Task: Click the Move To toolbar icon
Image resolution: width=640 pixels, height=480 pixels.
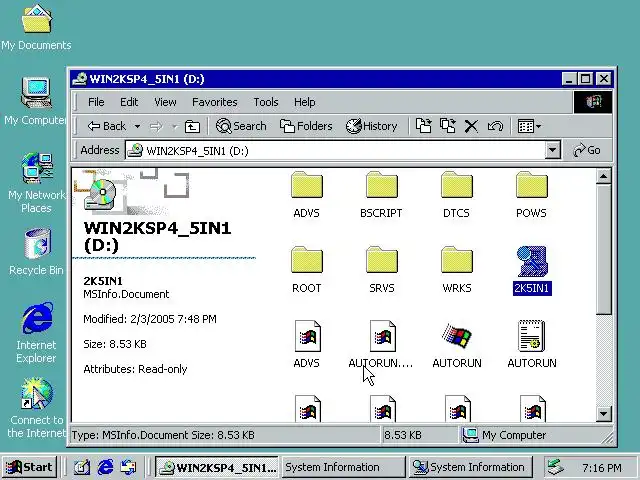Action: pyautogui.click(x=423, y=126)
